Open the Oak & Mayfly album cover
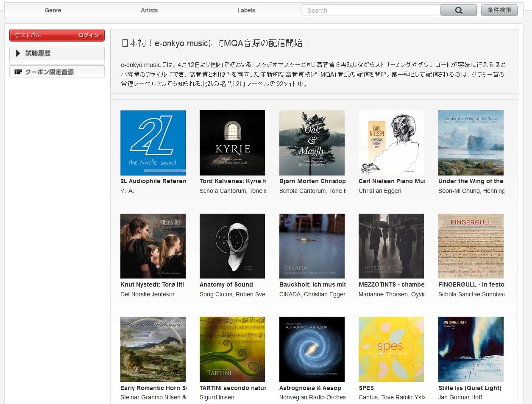 [312, 143]
